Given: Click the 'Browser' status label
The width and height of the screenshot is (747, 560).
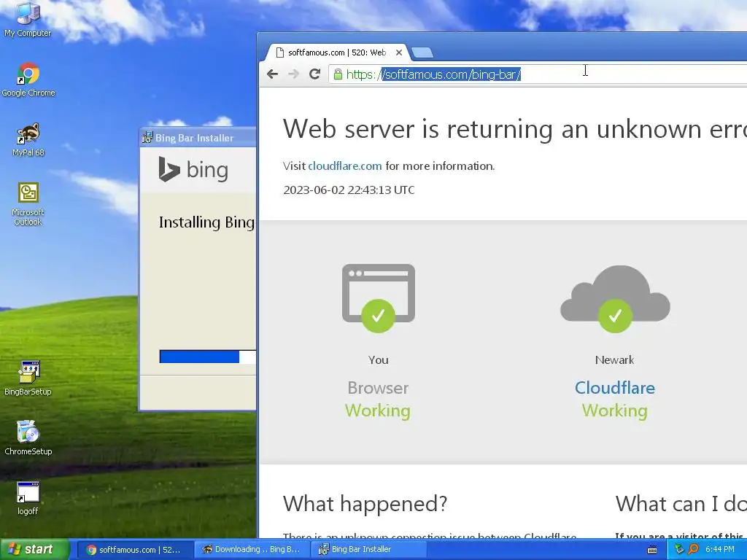Looking at the screenshot, I should click(378, 388).
